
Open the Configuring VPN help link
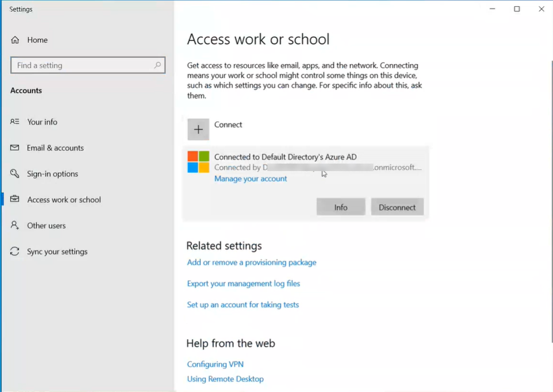pos(216,364)
